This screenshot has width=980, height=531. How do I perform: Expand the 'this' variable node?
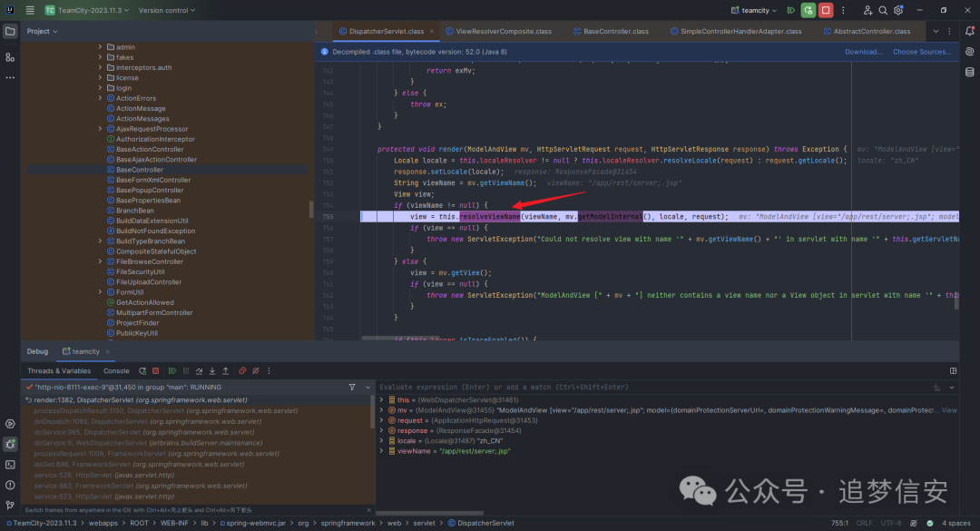point(381,399)
